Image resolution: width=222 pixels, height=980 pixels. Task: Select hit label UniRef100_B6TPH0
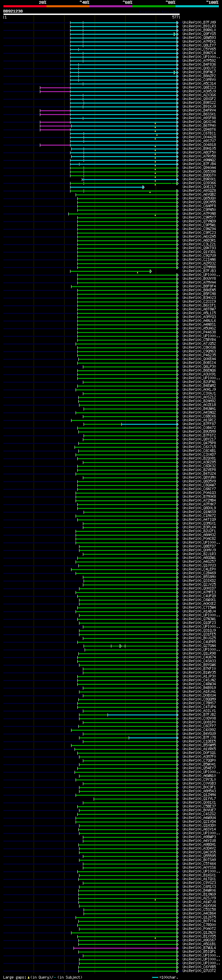tap(199, 126)
